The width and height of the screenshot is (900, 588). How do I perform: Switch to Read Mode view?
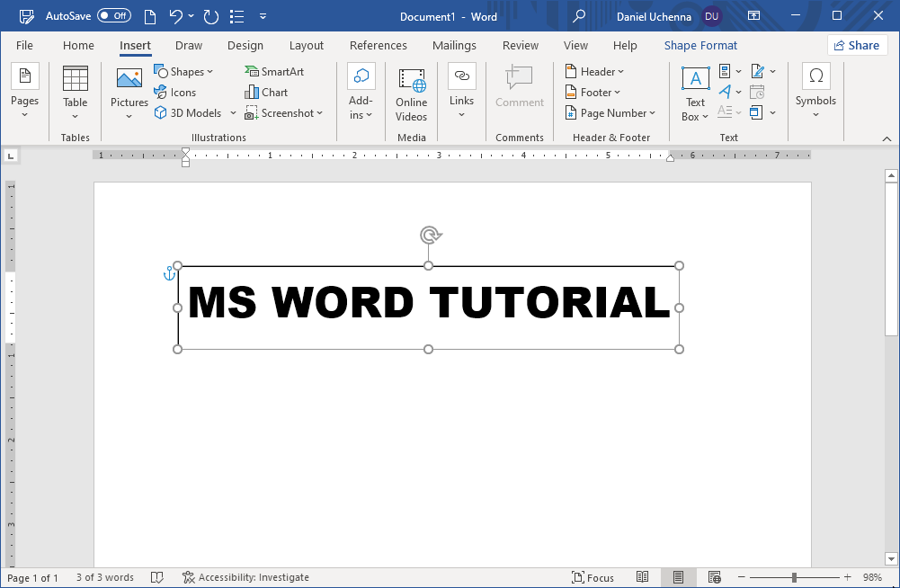(643, 577)
